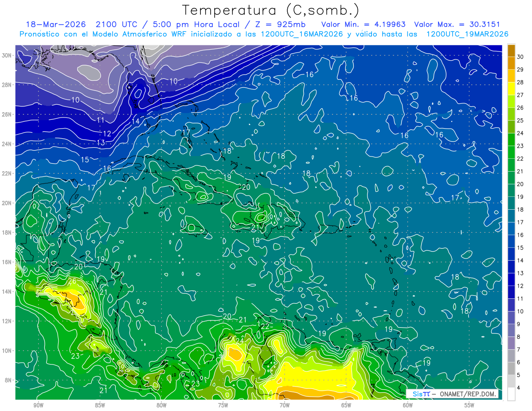532x411 pixels.
Task: Click the 60W longitude axis label
Action: pos(408,406)
